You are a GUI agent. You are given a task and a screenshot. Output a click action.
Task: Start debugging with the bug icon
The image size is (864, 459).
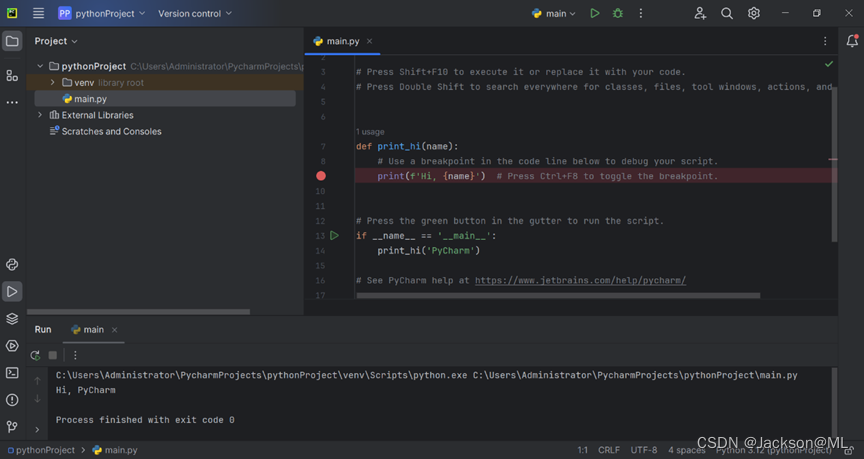pos(618,14)
